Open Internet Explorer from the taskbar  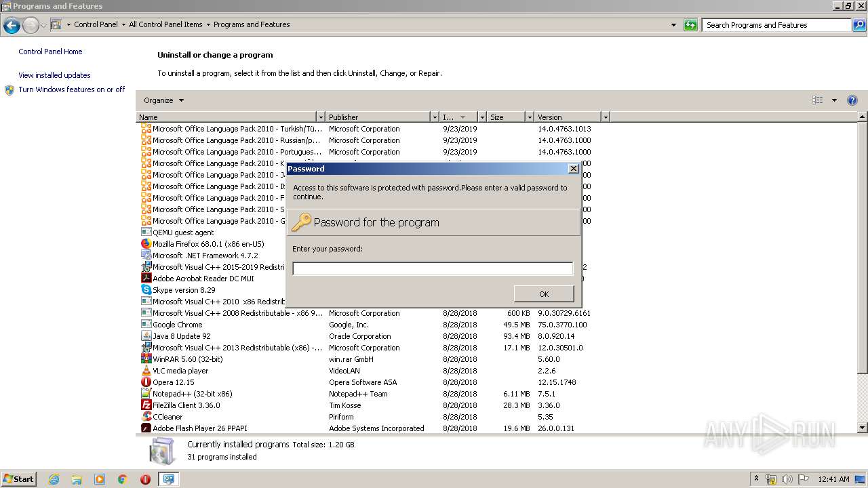pyautogui.click(x=54, y=479)
